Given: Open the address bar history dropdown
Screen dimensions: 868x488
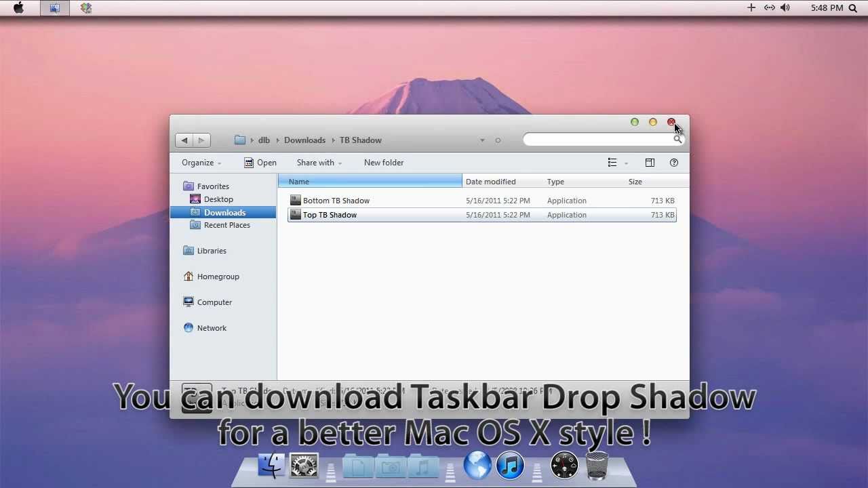Looking at the screenshot, I should pyautogui.click(x=482, y=140).
